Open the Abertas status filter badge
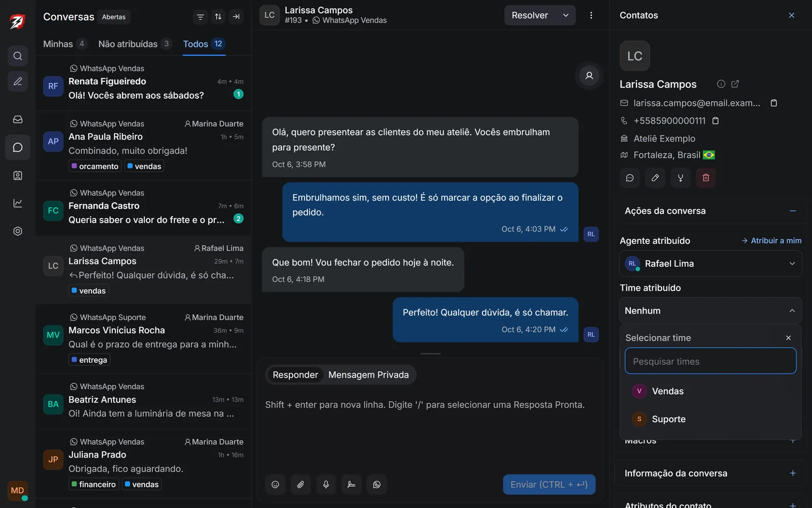 coord(114,17)
